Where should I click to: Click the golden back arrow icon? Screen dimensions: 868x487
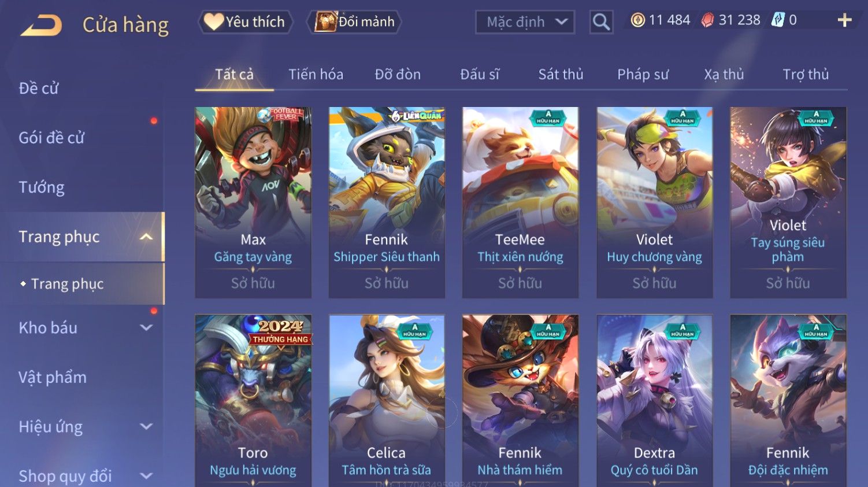41,26
